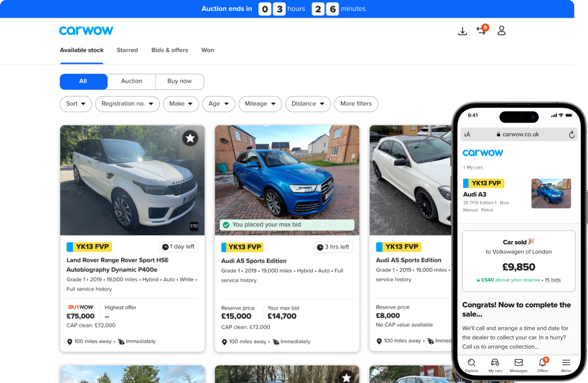588x383 pixels.
Task: Open the Mileage filter dropdown
Action: (260, 104)
